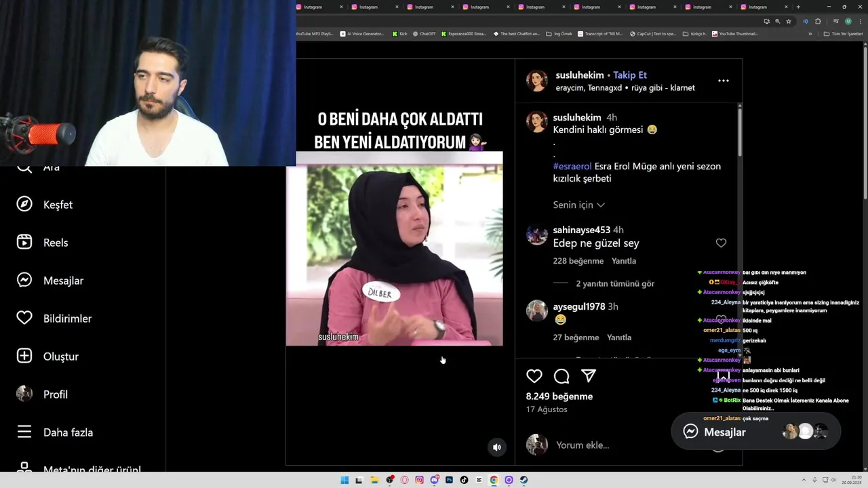The height and width of the screenshot is (488, 868).
Task: Show hidden bookmarks with the chevron
Action: point(810,33)
